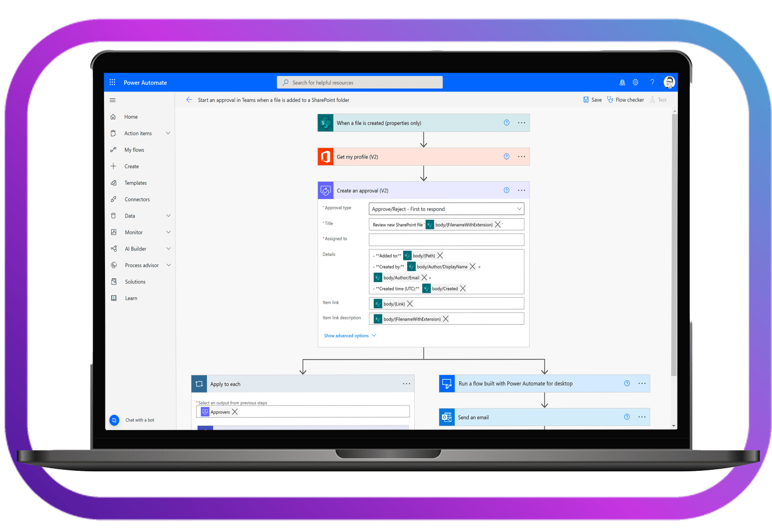Click the SharePoint trigger step icon

[x=326, y=123]
